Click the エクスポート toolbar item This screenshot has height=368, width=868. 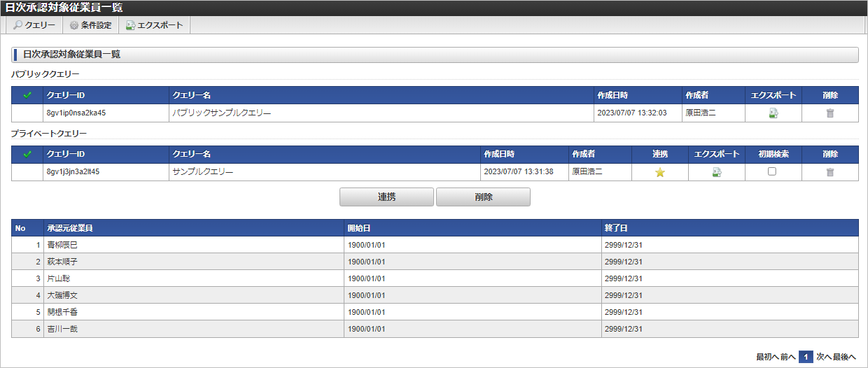154,25
